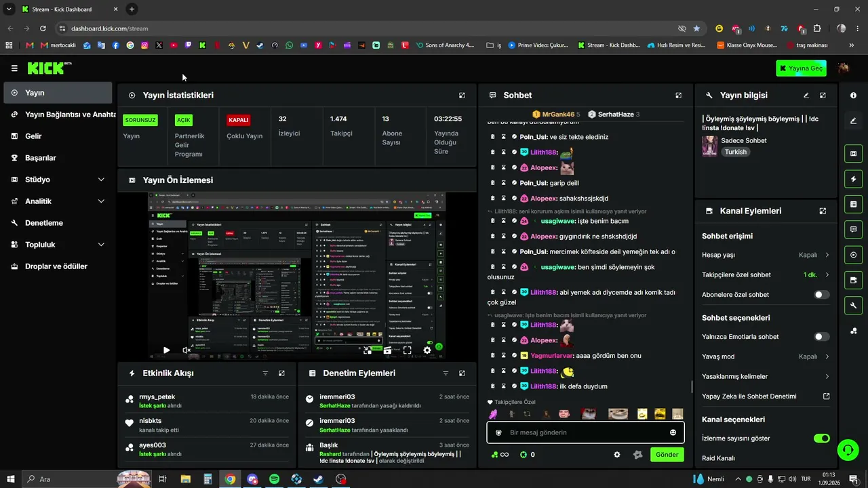Image resolution: width=868 pixels, height=488 pixels.
Task: Expand the Yayın bilgisi panel
Action: coord(823,96)
